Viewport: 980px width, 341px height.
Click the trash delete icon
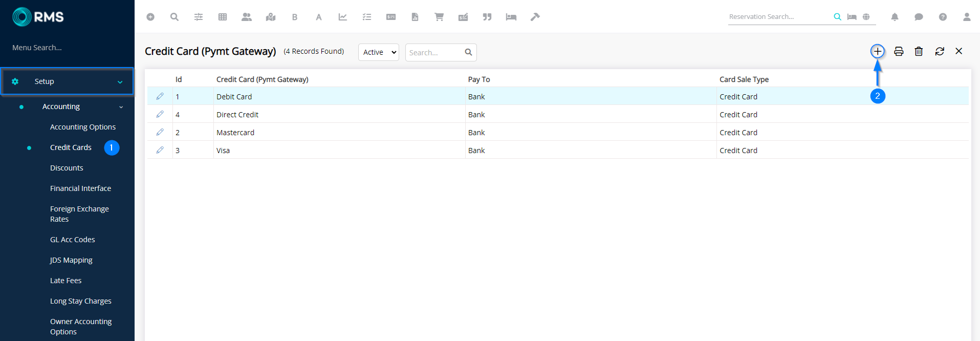click(x=919, y=51)
